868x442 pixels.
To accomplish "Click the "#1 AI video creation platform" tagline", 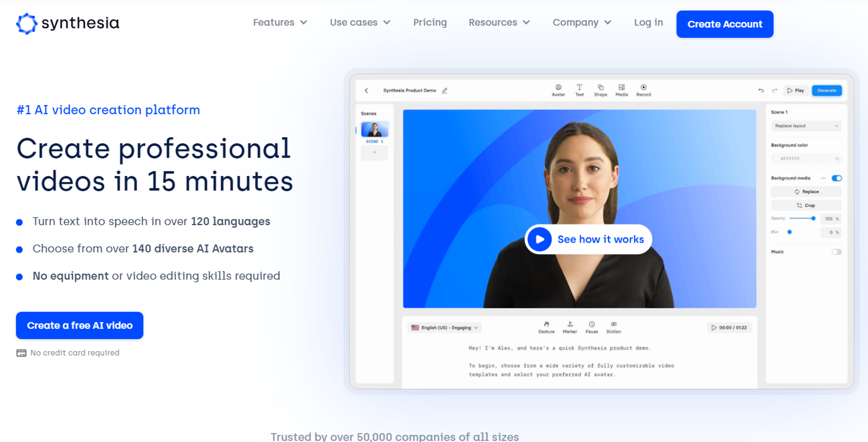I will [x=108, y=110].
